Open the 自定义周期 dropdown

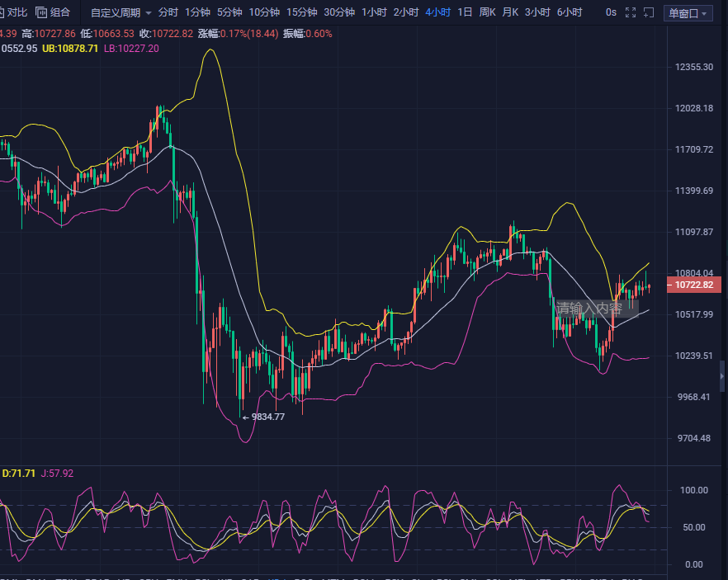click(x=121, y=12)
